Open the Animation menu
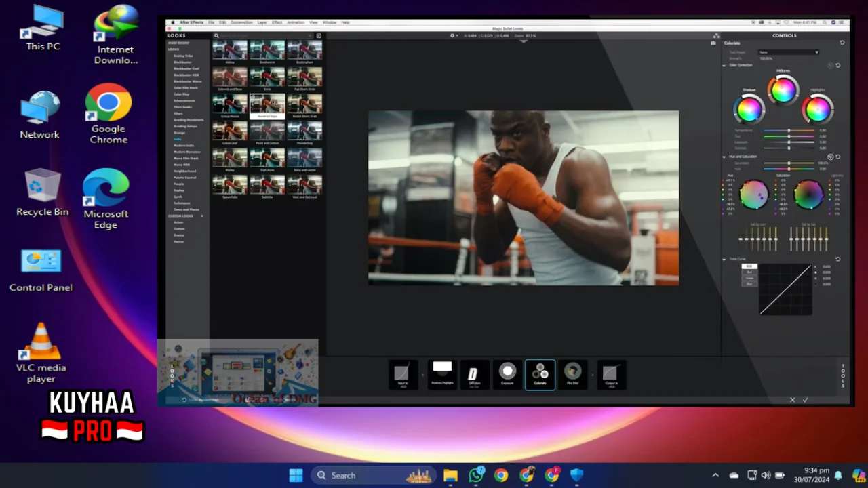868x488 pixels. (x=296, y=22)
